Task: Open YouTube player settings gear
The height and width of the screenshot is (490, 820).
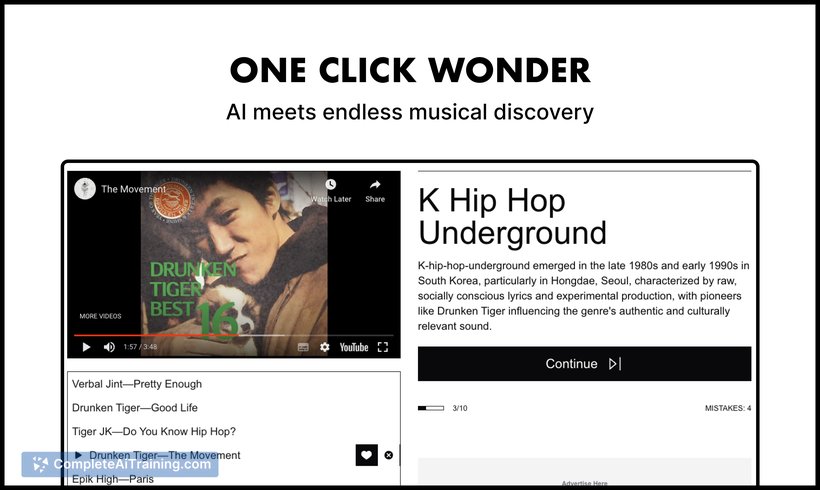Action: (x=325, y=347)
